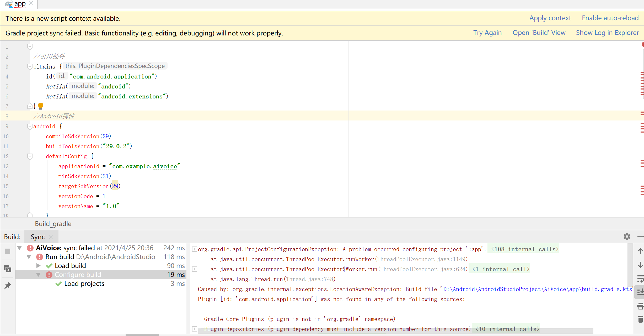Collapse the defaultConfig block fold marker
644x336 pixels.
pyautogui.click(x=30, y=156)
